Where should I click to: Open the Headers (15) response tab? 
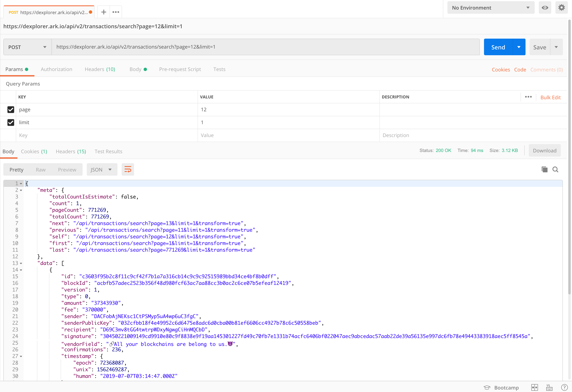[x=71, y=151]
